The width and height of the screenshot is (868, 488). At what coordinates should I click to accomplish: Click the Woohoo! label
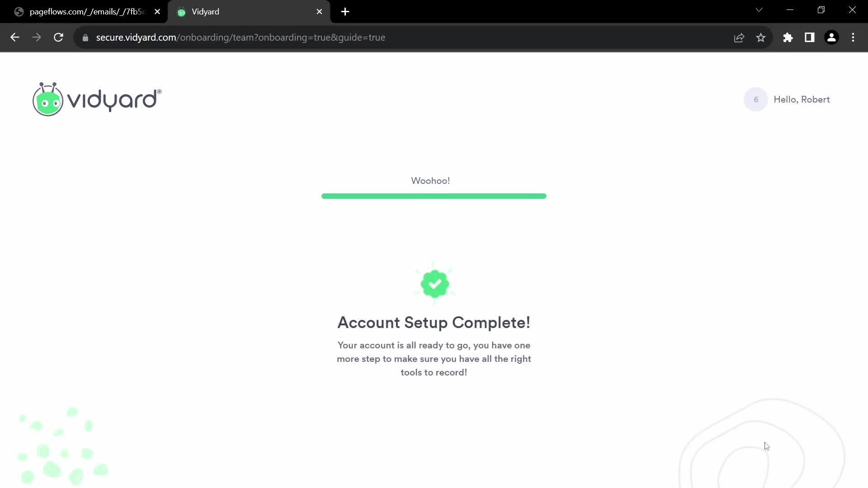coord(430,181)
